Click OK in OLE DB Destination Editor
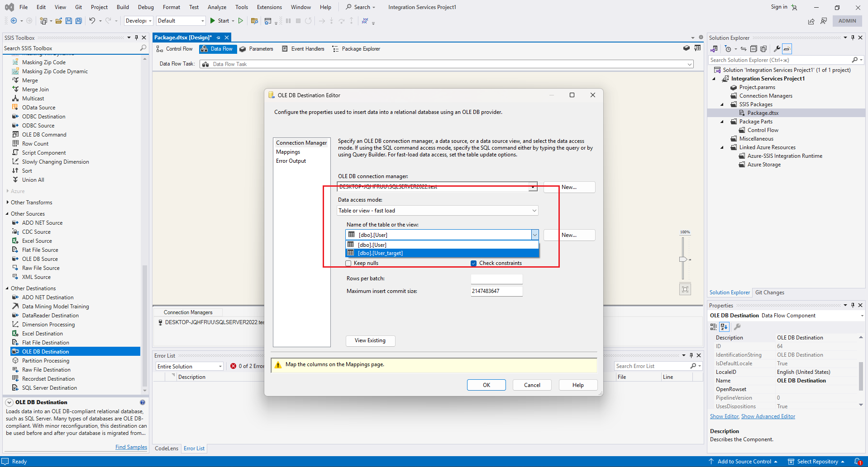The image size is (868, 467). tap(486, 385)
